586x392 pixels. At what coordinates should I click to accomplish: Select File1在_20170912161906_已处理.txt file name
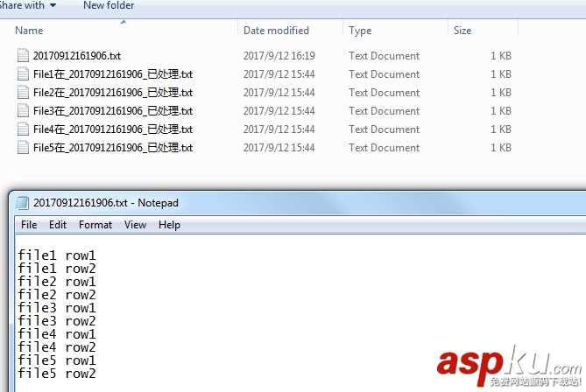coord(113,73)
